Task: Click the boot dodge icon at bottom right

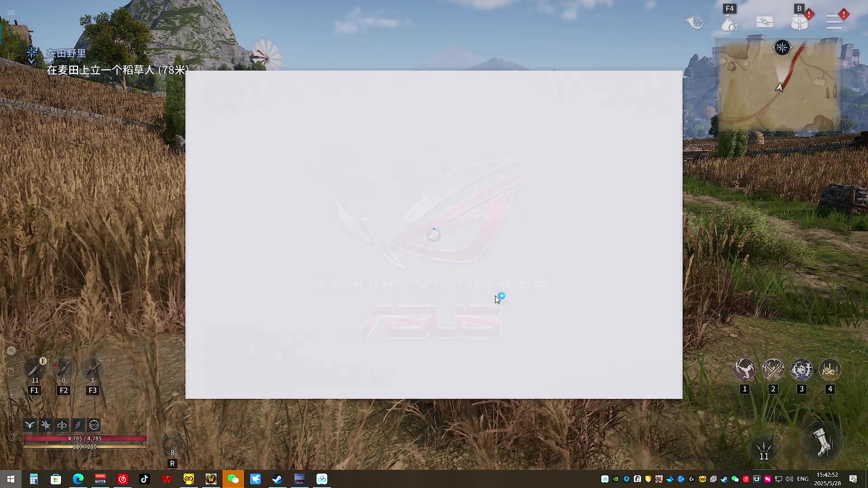Action: [822, 443]
